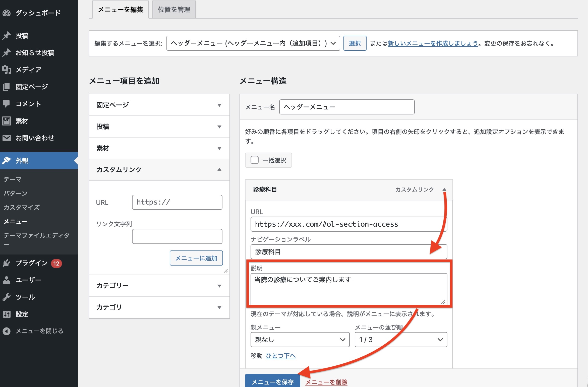Click the メニューを削除 link
The image size is (588, 387).
(326, 382)
